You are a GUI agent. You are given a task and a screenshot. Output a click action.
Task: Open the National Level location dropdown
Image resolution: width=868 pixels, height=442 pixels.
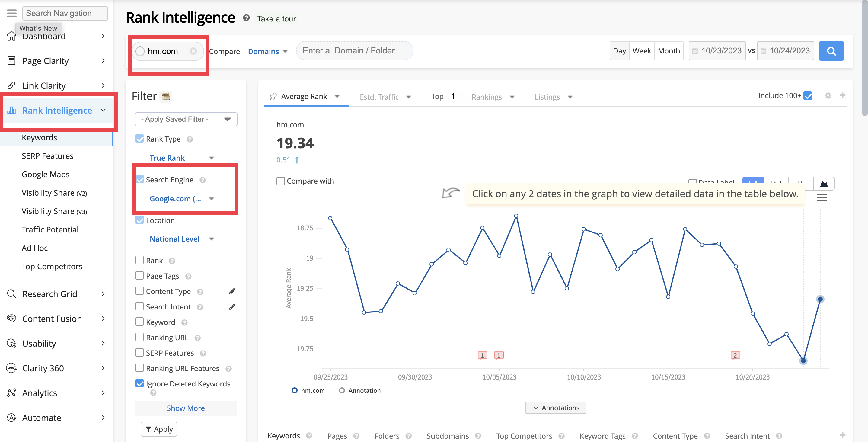pyautogui.click(x=182, y=239)
